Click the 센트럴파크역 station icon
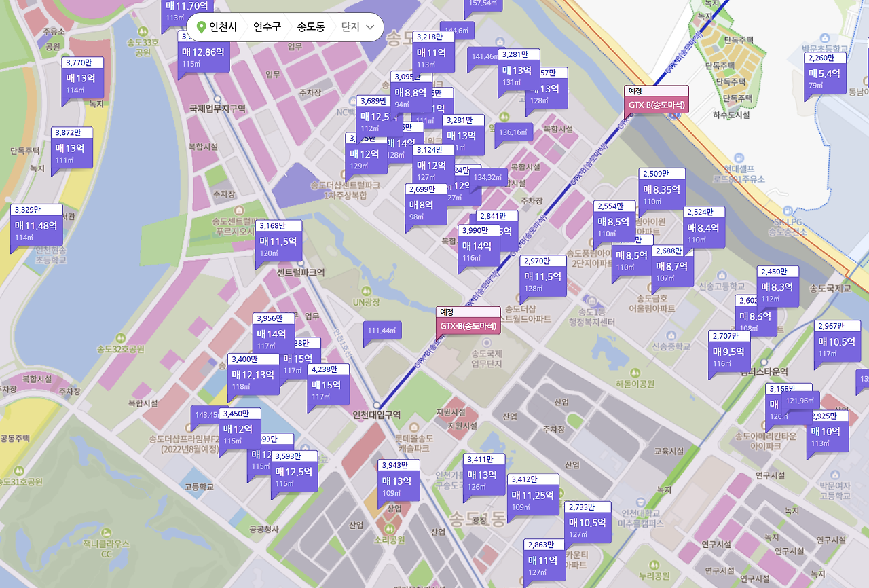Viewport: 869px width, 588px height. click(x=300, y=263)
